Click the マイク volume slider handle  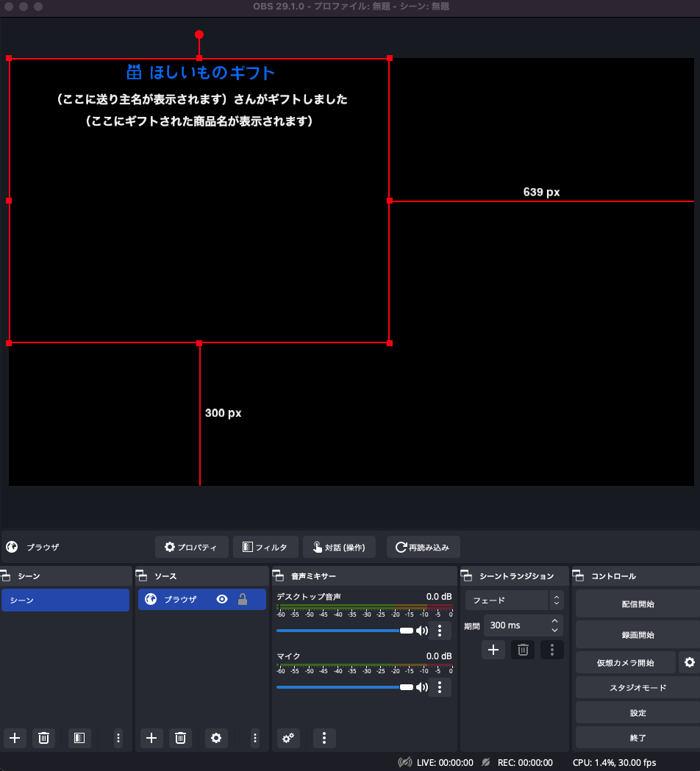[x=406, y=687]
